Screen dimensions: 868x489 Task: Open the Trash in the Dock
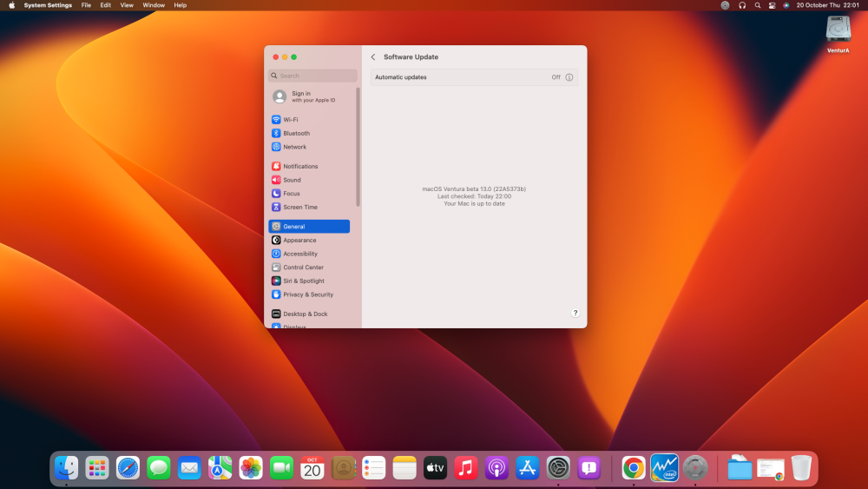pos(801,468)
